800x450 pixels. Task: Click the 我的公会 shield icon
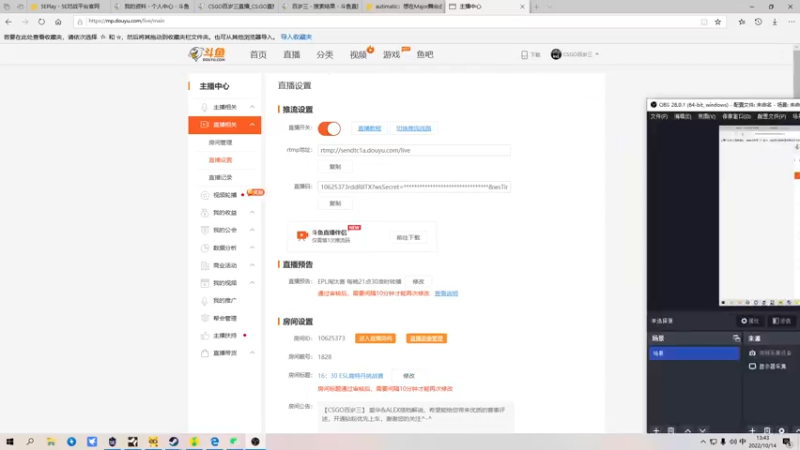(x=205, y=230)
